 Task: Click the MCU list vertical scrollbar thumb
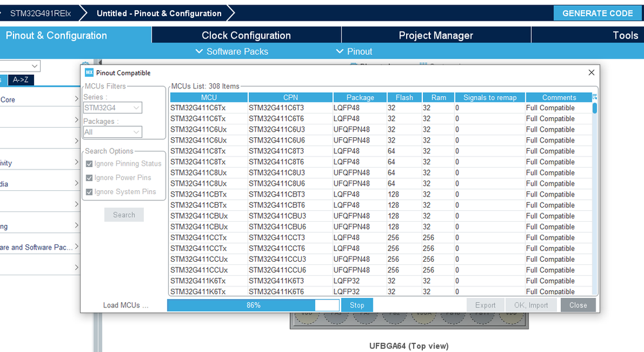(x=595, y=108)
